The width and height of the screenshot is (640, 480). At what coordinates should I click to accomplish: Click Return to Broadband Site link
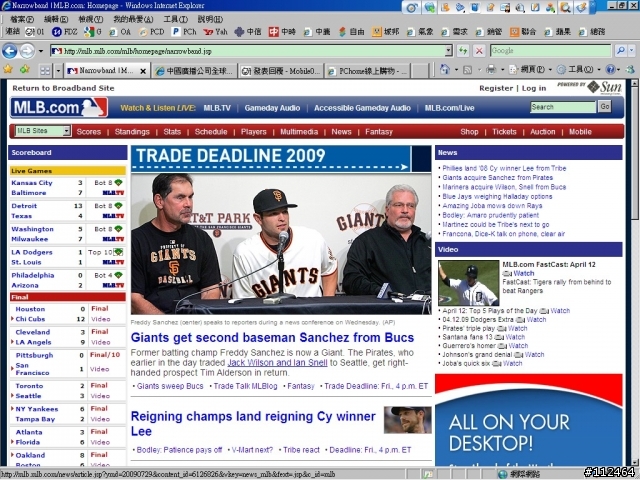coord(63,88)
